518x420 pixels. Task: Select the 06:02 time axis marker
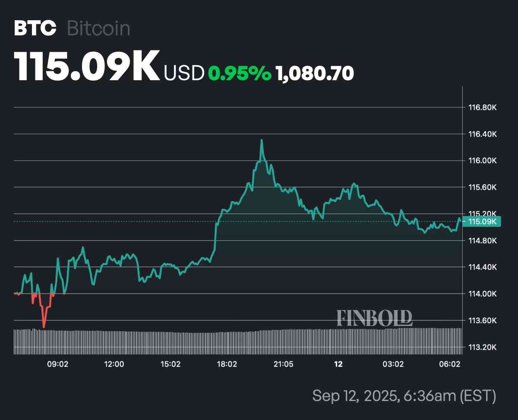coord(450,364)
